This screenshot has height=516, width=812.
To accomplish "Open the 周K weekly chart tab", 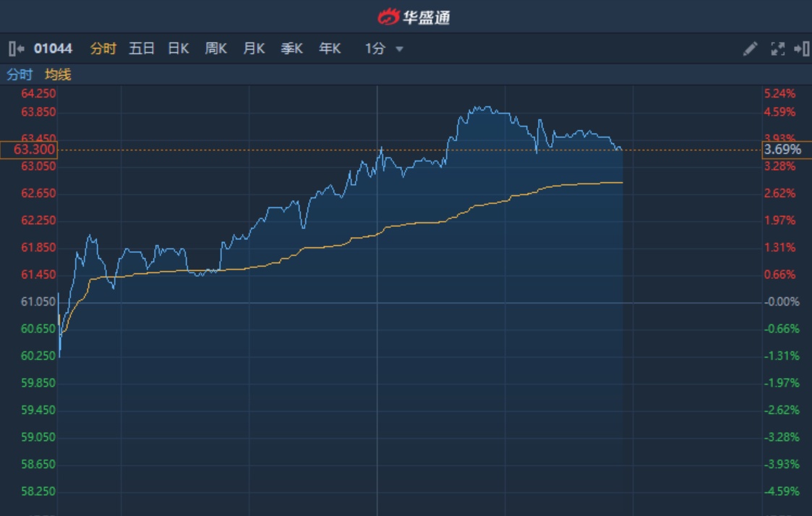I will 215,49.
